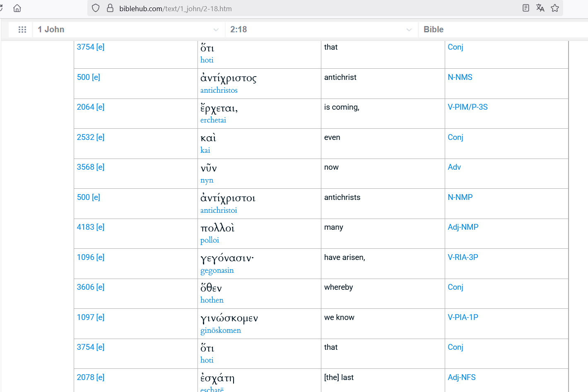Viewport: 588px width, 392px height.
Task: Open the polloi transliteration link
Action: click(x=210, y=240)
